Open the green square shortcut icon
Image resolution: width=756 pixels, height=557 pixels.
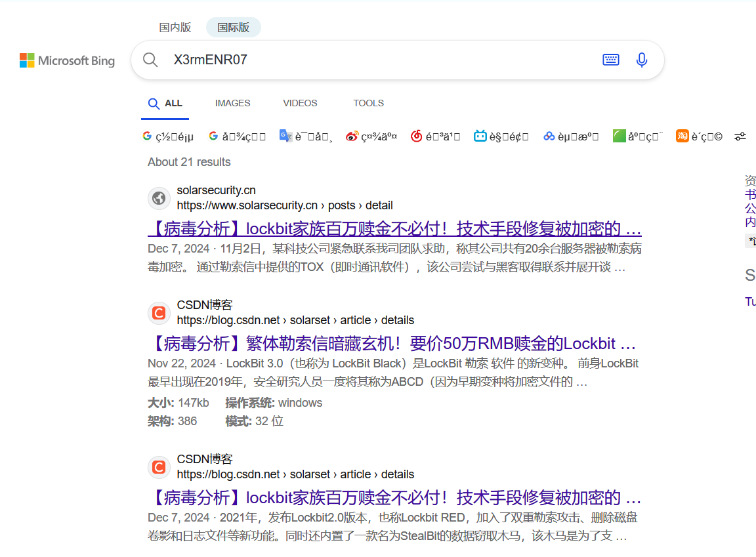pyautogui.click(x=619, y=136)
